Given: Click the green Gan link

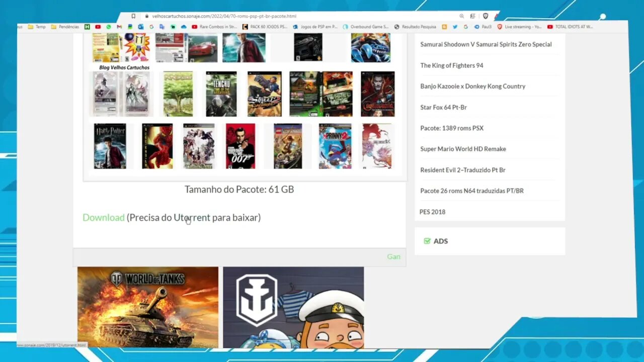Looking at the screenshot, I should pos(393,256).
